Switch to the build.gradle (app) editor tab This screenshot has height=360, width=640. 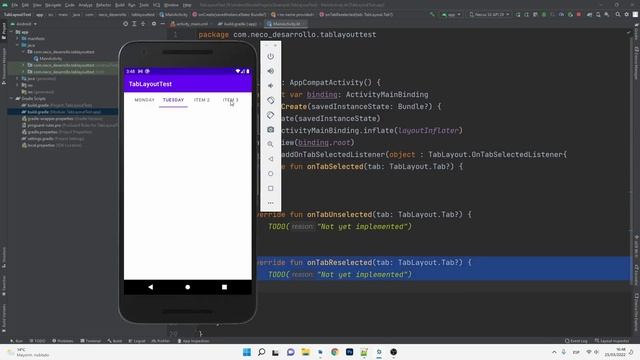[x=240, y=24]
